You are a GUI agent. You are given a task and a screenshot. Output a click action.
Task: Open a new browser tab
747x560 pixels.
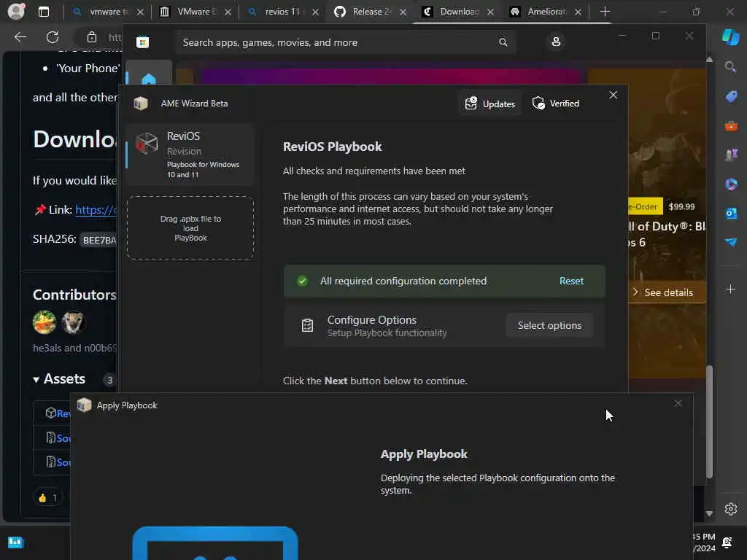point(605,12)
